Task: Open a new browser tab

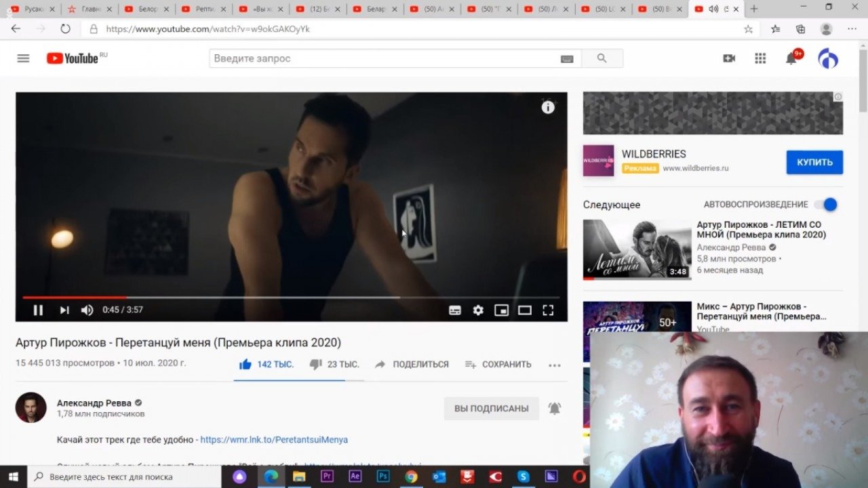Action: click(753, 9)
